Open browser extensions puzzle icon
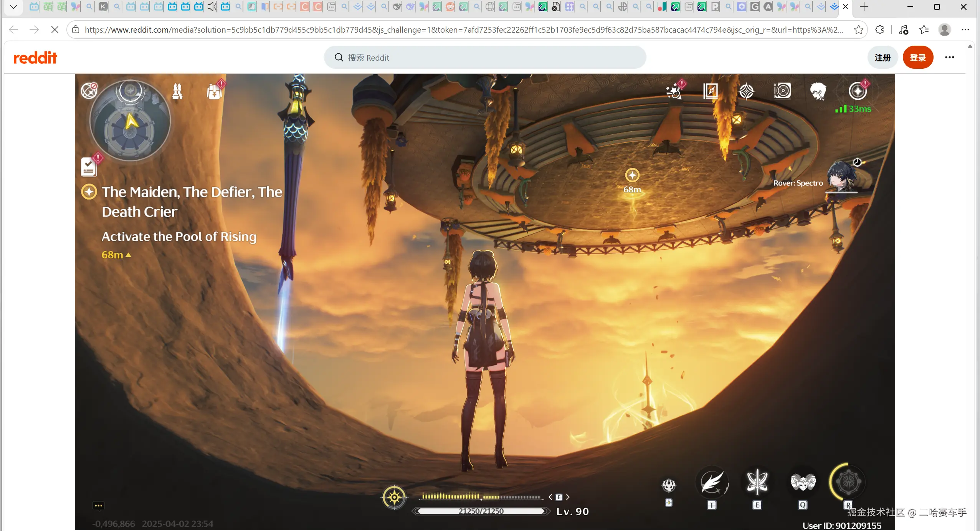980x531 pixels. pyautogui.click(x=879, y=30)
